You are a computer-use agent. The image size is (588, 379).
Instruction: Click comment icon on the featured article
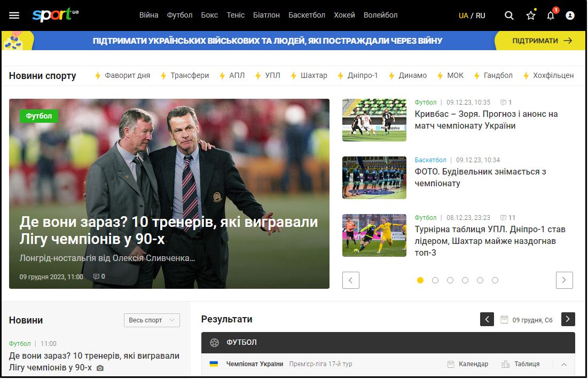point(96,277)
